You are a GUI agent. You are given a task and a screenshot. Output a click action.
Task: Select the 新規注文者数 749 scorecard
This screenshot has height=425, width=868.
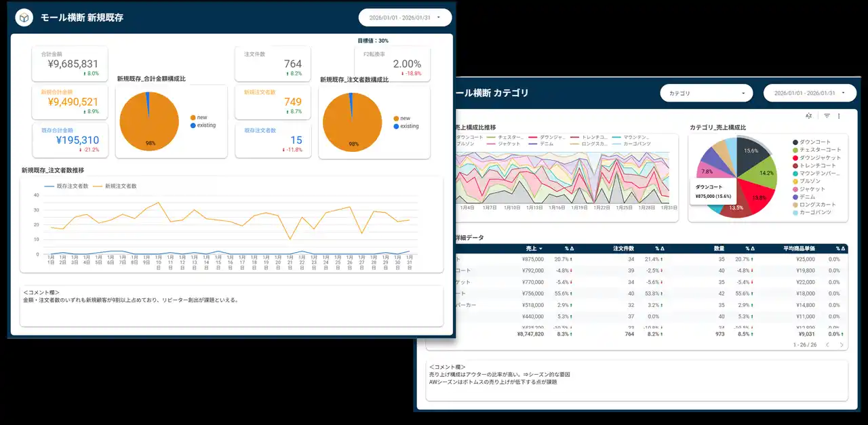click(273, 102)
